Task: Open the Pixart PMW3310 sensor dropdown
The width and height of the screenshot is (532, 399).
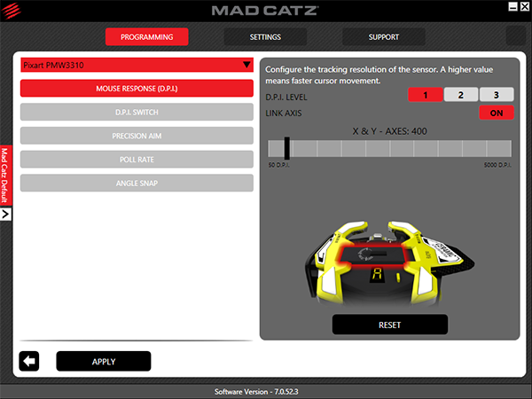Action: 137,65
